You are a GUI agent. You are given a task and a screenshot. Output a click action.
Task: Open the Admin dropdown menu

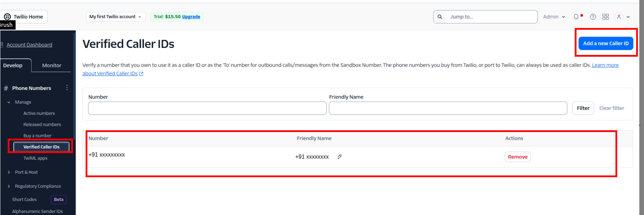[554, 17]
